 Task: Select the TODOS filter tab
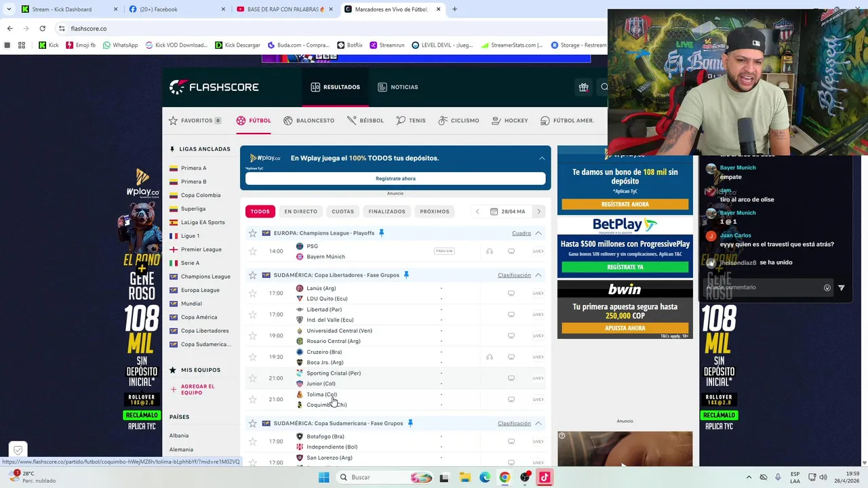(260, 211)
